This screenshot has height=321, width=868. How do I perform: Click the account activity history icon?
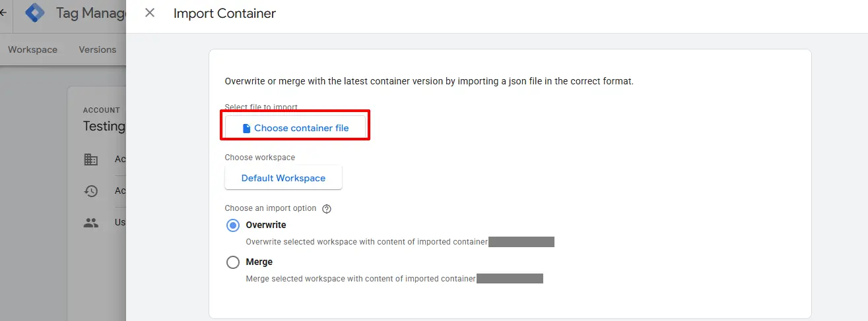(91, 191)
